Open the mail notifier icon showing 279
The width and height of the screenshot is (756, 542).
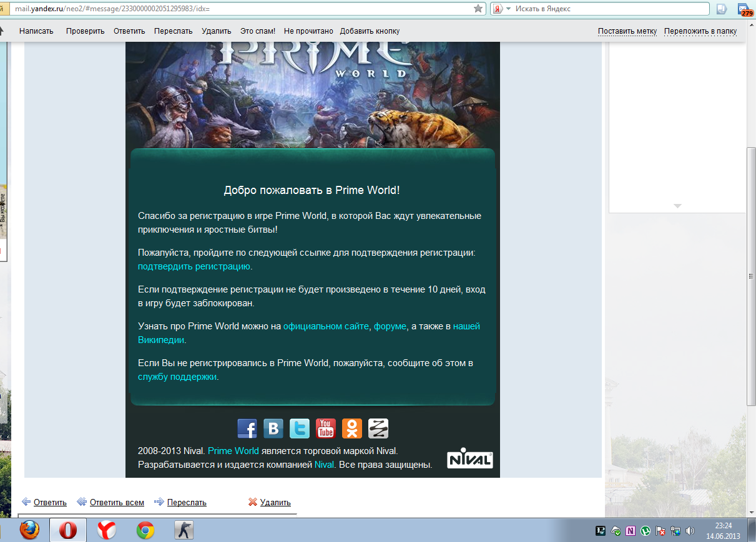tap(746, 9)
